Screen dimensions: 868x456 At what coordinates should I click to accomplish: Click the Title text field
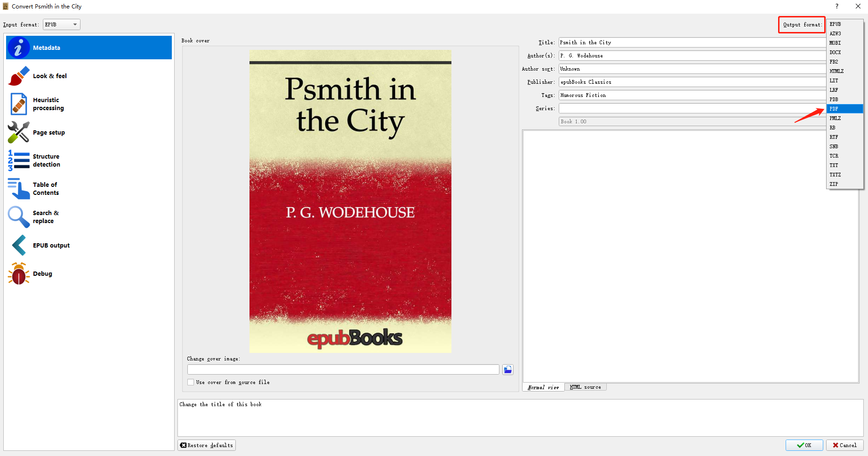pyautogui.click(x=692, y=42)
